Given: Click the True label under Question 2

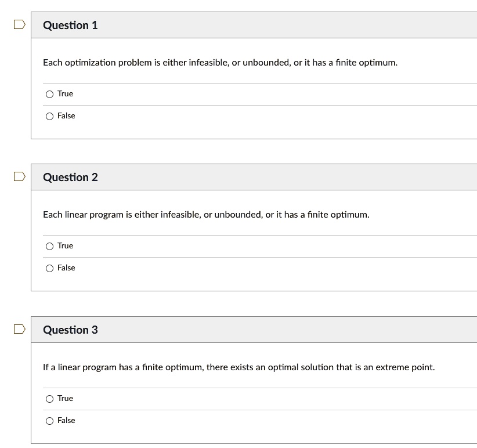Looking at the screenshot, I should tap(65, 245).
